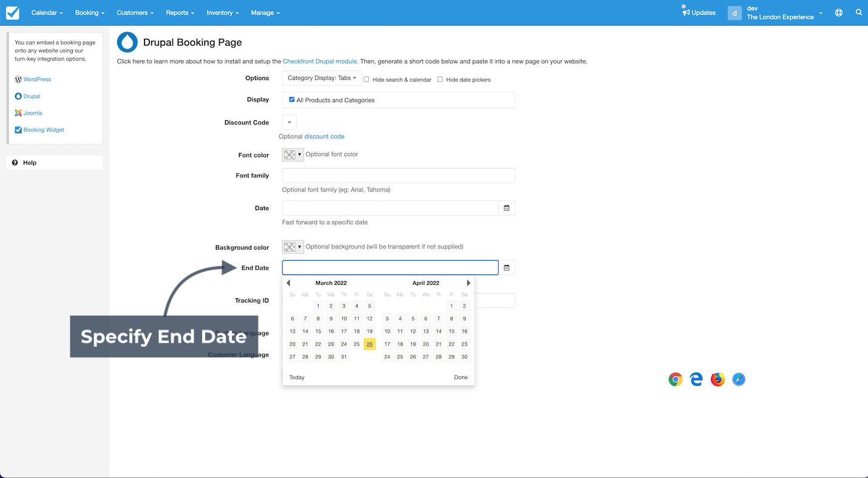Click the Help question mark icon
Viewport: 868px width, 478px height.
[x=15, y=163]
